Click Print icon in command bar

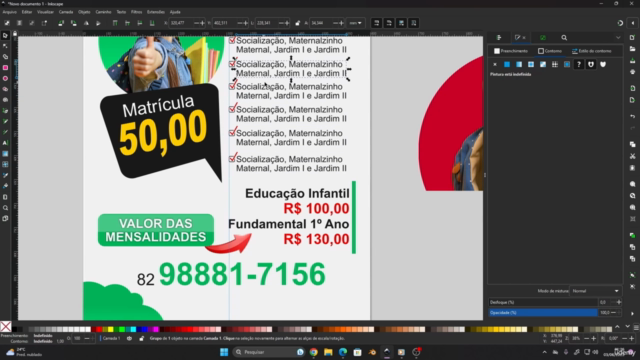[633, 72]
